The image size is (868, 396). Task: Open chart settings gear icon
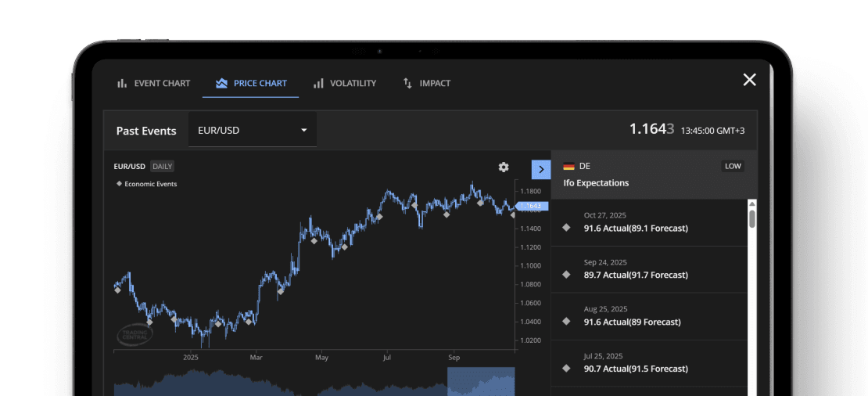tap(504, 167)
